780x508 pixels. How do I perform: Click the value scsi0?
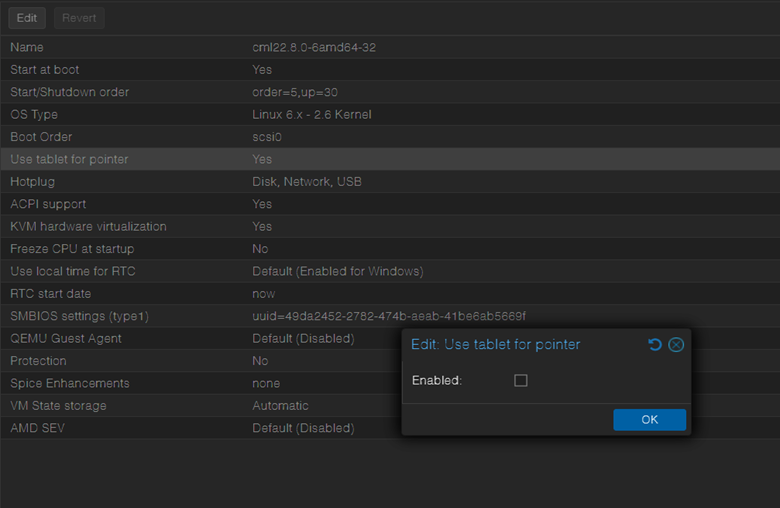pos(267,137)
